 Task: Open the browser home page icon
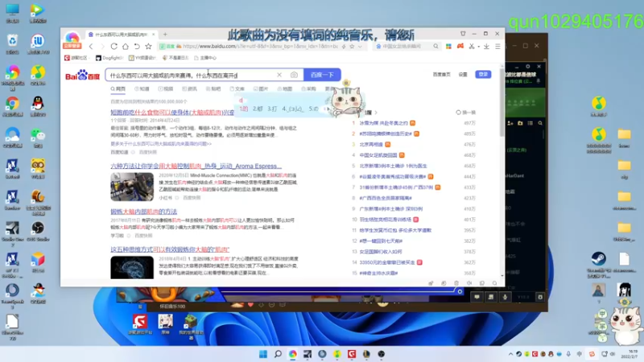coord(126,47)
